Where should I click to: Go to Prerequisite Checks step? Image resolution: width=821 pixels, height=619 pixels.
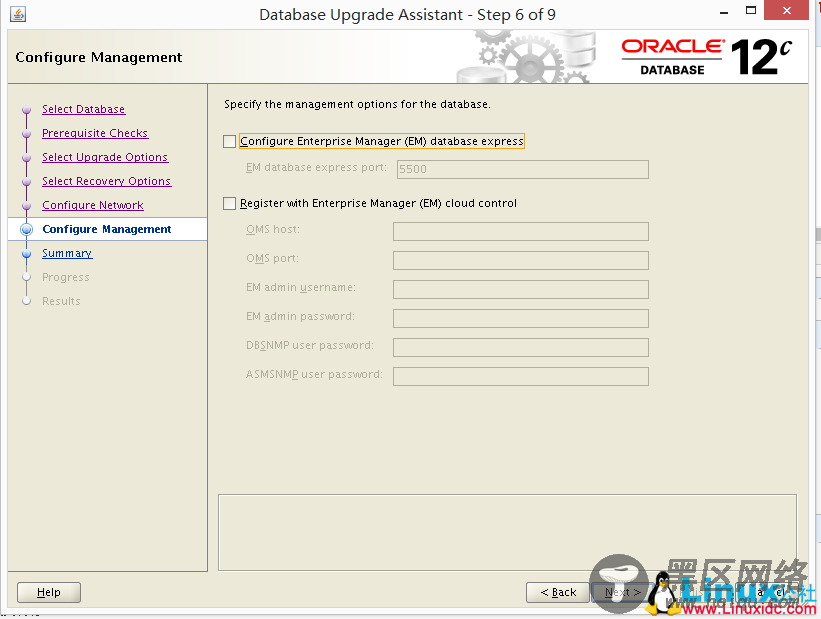[x=95, y=133]
